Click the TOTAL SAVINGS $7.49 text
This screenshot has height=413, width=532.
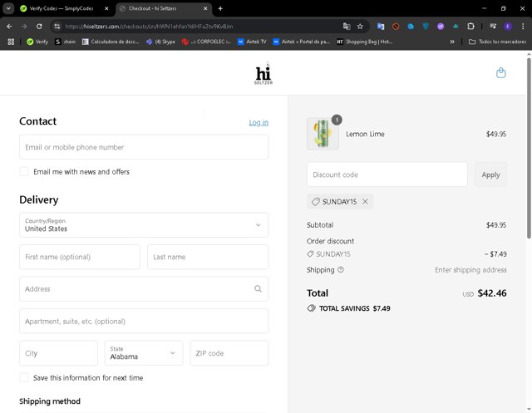tap(355, 308)
